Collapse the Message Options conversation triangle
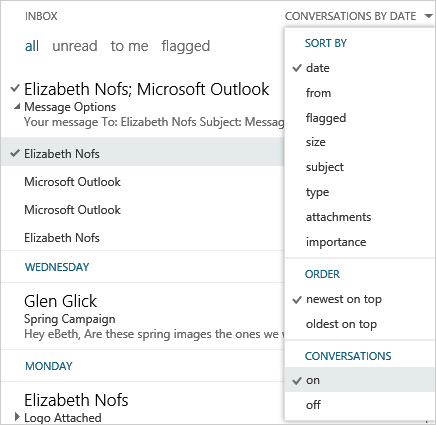Screen dimensions: 436x425 (x=17, y=107)
